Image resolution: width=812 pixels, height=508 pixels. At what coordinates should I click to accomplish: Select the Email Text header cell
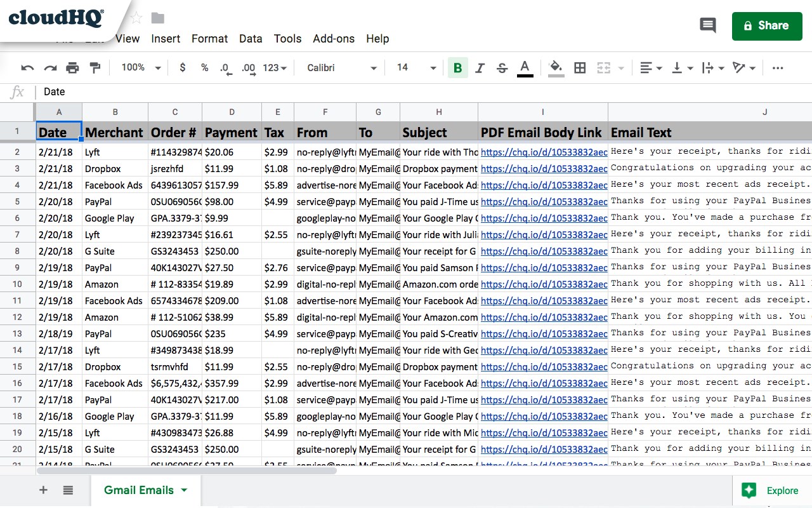tap(710, 132)
